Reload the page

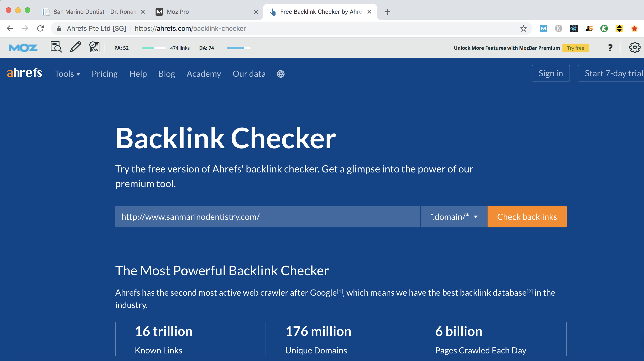click(x=41, y=28)
